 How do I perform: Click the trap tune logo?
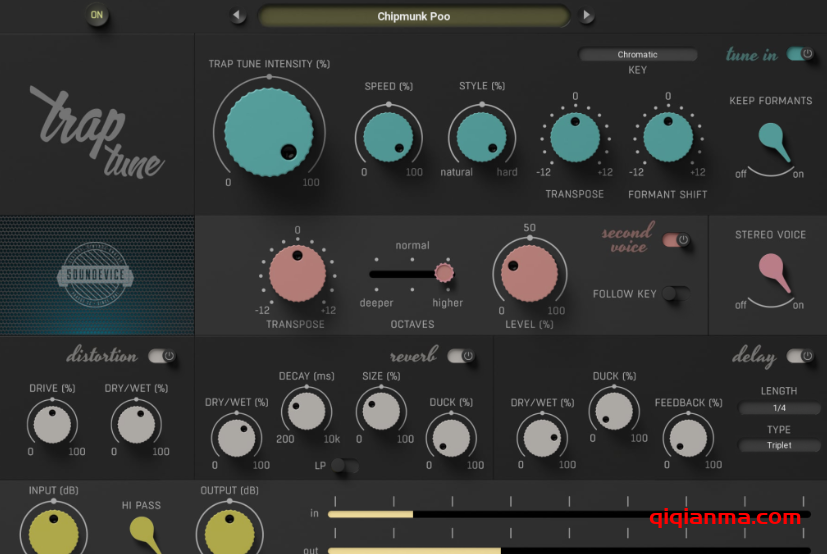coord(97,132)
